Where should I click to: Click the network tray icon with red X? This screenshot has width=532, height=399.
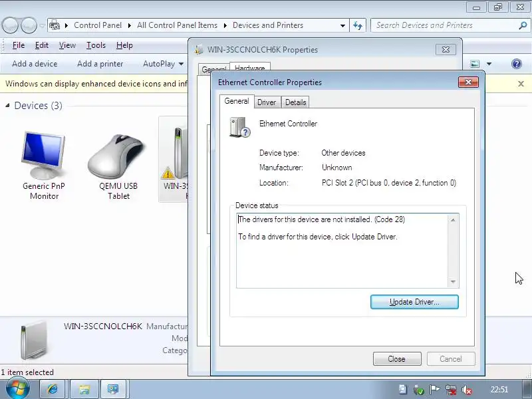pyautogui.click(x=451, y=390)
